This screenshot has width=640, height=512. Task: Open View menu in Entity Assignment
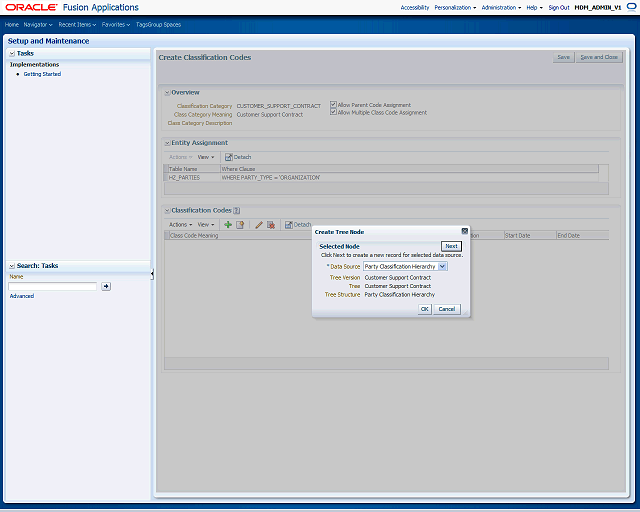pos(206,157)
